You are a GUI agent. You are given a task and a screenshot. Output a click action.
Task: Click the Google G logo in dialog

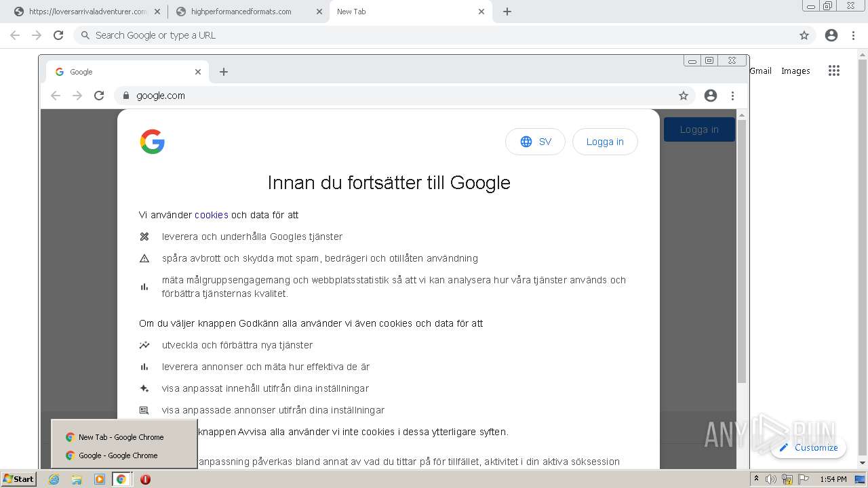click(x=153, y=142)
